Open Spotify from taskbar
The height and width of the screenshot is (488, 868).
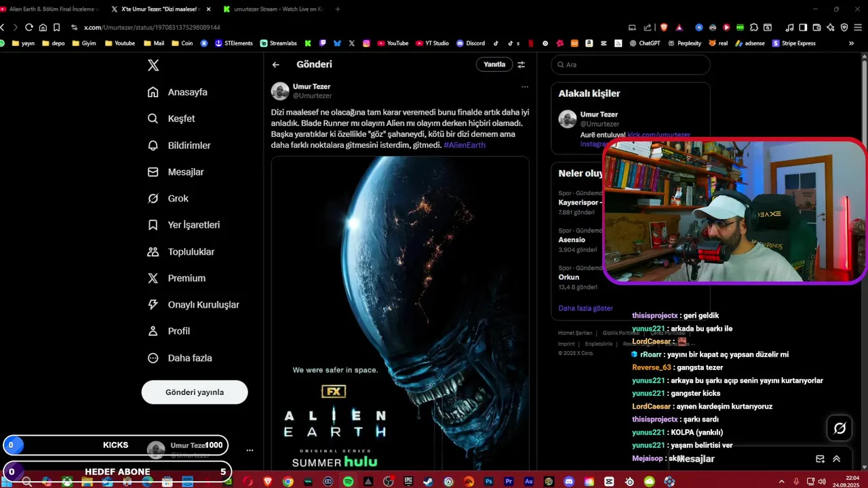348,481
